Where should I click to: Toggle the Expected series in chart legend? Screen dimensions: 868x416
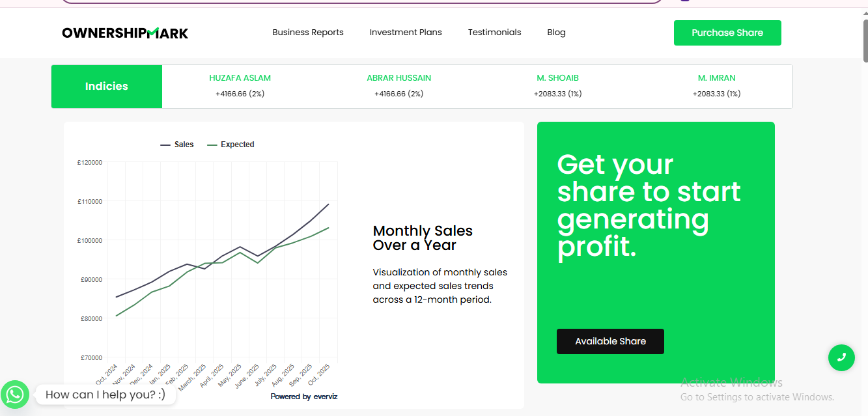pyautogui.click(x=231, y=145)
